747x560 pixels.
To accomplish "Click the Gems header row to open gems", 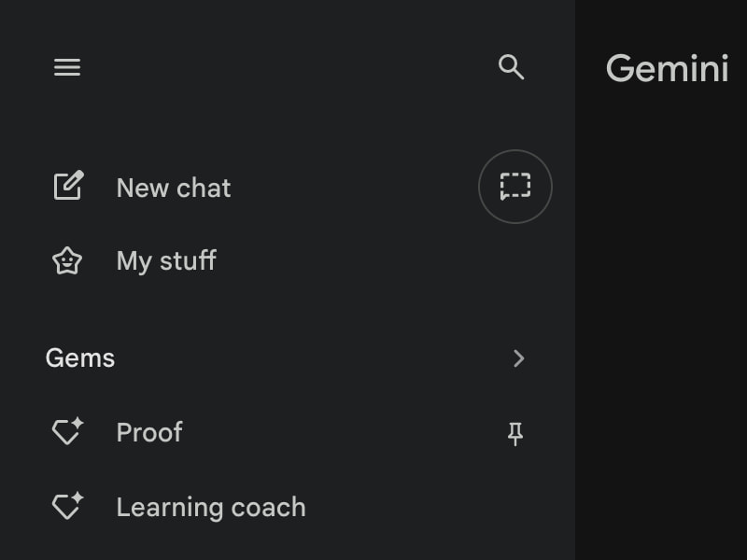I will [x=280, y=358].
